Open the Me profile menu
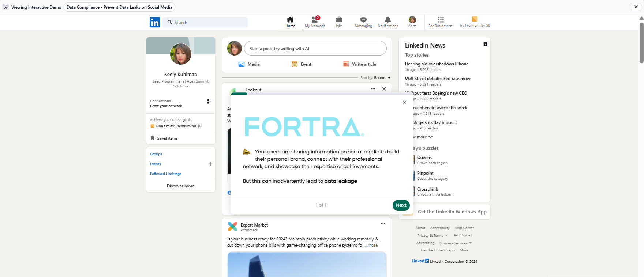This screenshot has height=277, width=644. [x=412, y=22]
